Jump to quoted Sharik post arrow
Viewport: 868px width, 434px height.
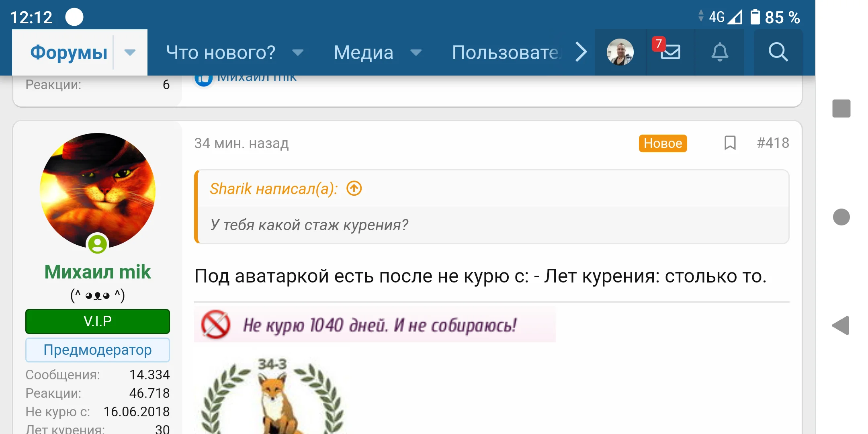[x=354, y=188]
